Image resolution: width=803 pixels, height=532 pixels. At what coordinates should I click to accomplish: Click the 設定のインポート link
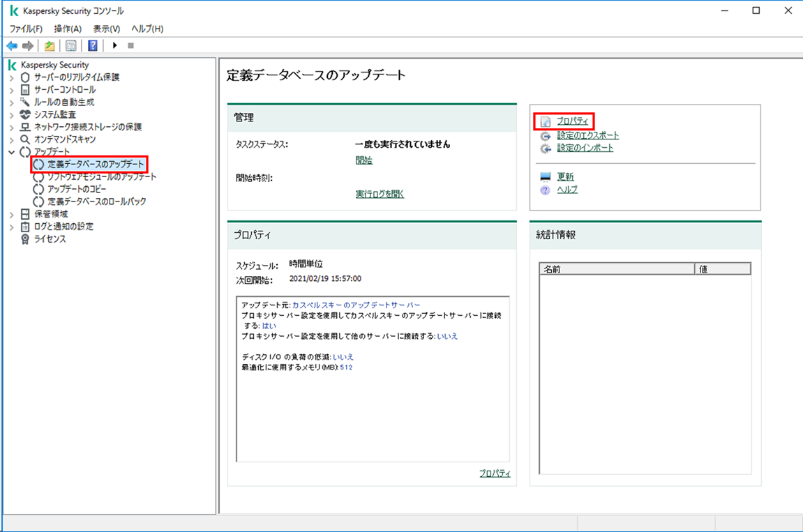[585, 147]
